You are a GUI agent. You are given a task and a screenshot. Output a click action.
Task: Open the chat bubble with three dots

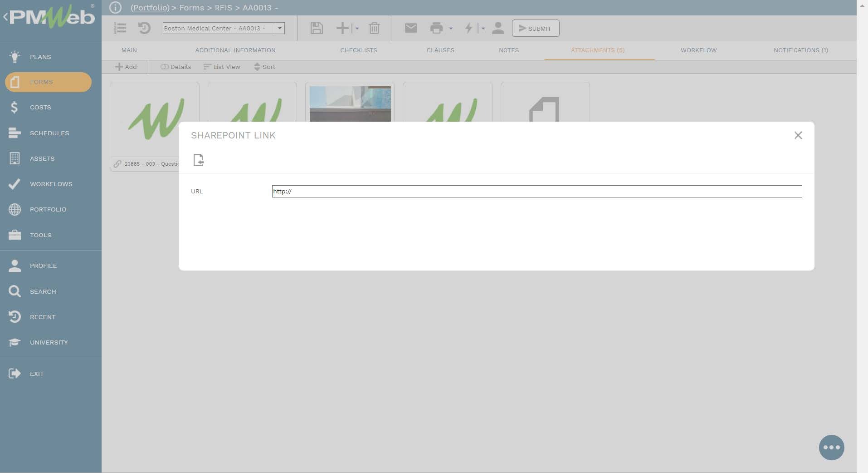coord(831,448)
